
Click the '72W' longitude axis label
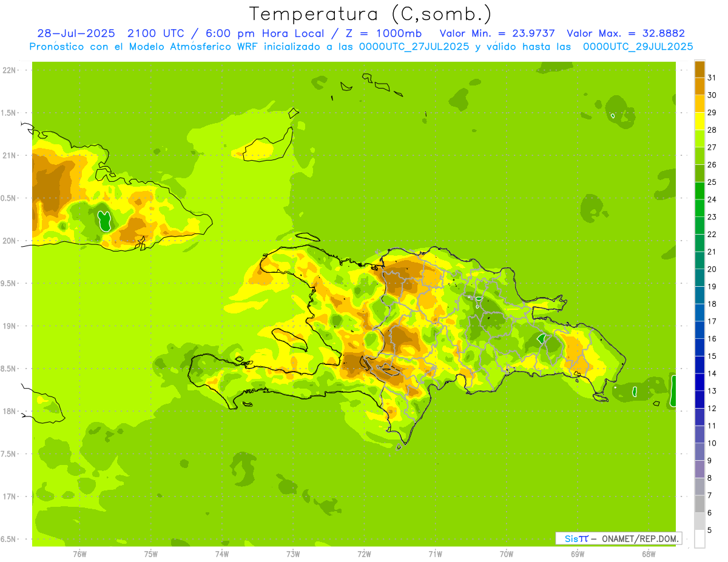364,554
